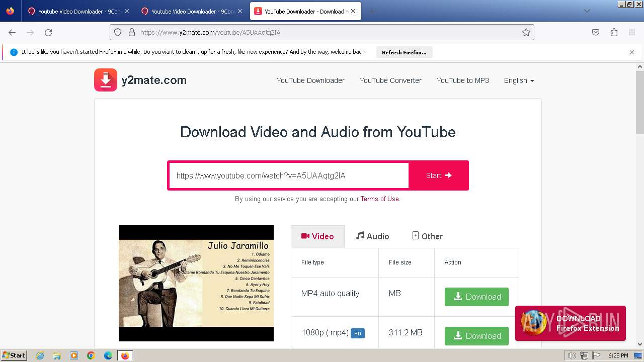Image resolution: width=644 pixels, height=362 pixels.
Task: Click the 311.2 MB file size cell
Action: click(x=406, y=332)
